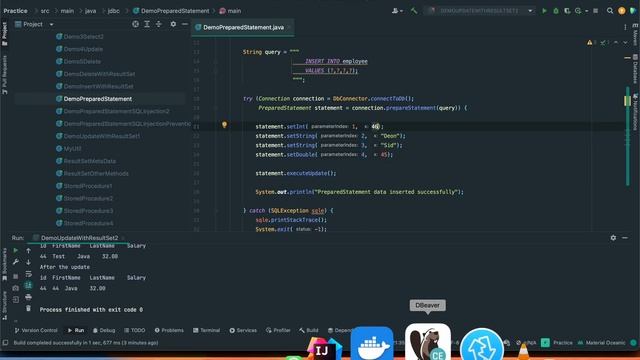
Task: Open Debug tool window tab
Action: pos(104,330)
